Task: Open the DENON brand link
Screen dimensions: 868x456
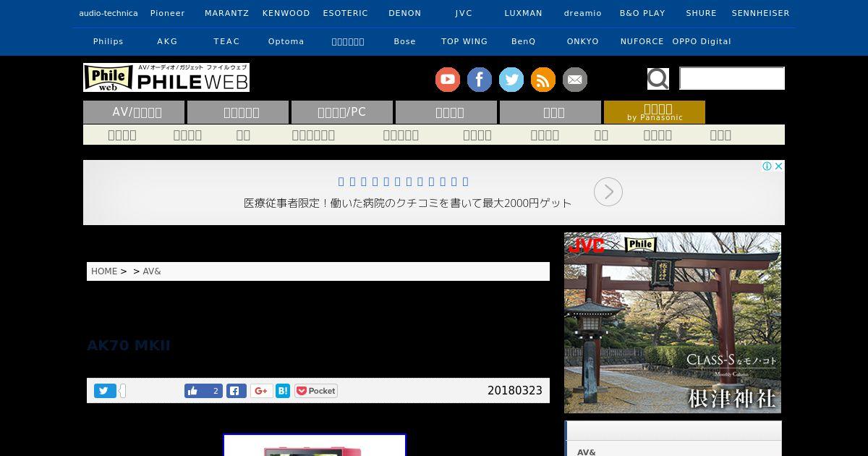Action: (x=405, y=13)
